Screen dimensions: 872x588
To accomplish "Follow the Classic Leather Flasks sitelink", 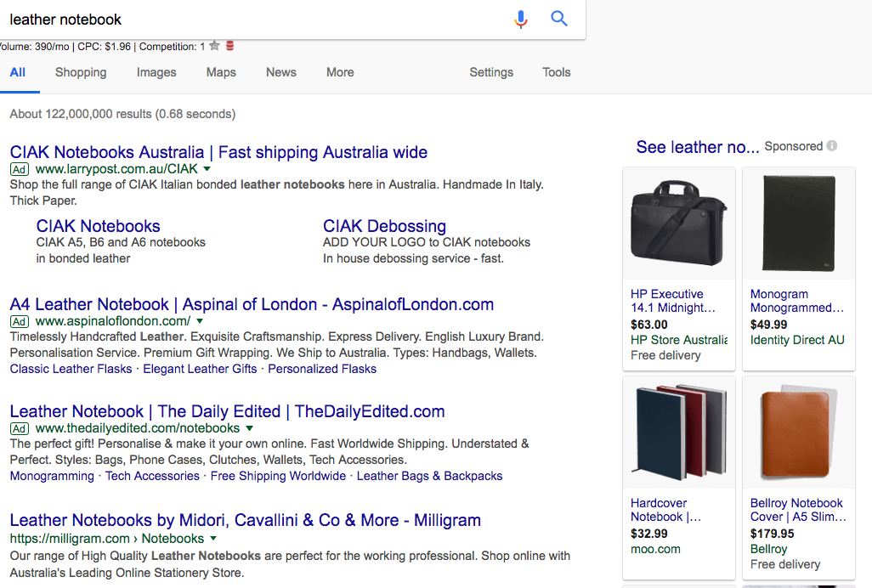I will 71,369.
